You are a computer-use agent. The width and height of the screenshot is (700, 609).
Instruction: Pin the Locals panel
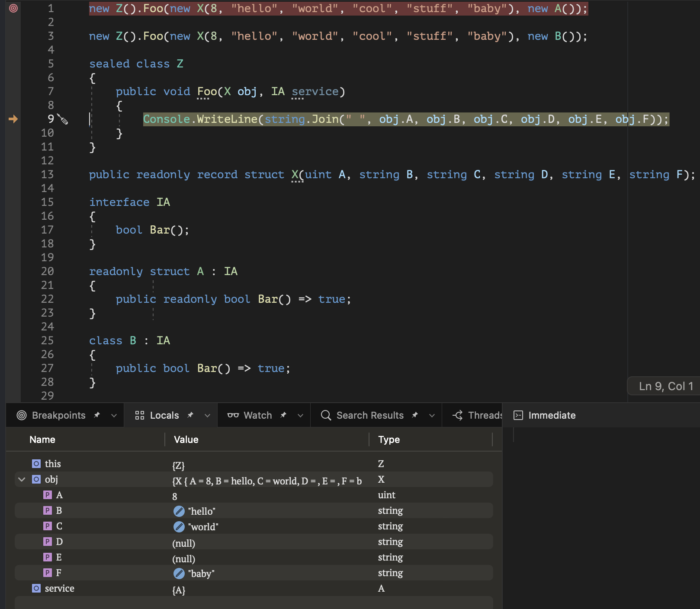(190, 415)
